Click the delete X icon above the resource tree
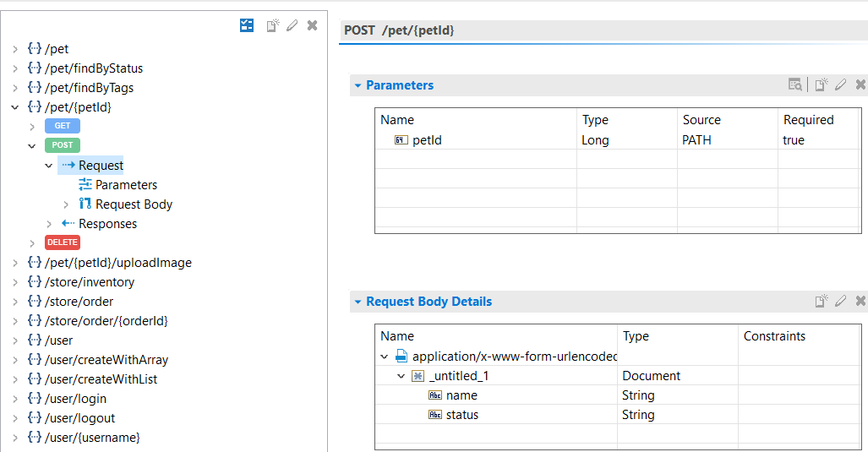868x452 pixels. [312, 25]
